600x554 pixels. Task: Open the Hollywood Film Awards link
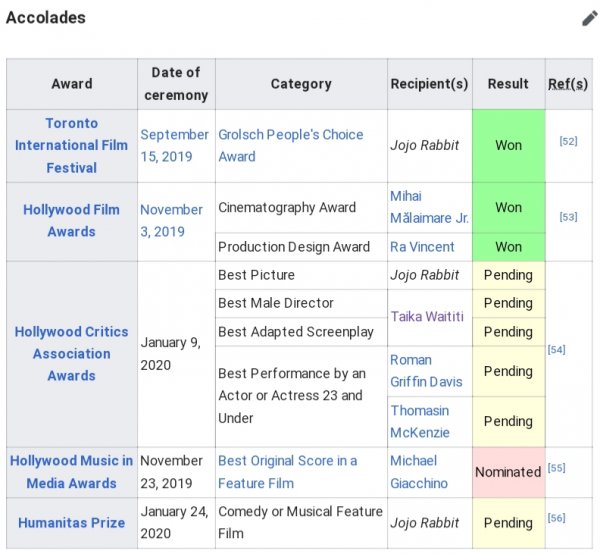click(x=71, y=220)
